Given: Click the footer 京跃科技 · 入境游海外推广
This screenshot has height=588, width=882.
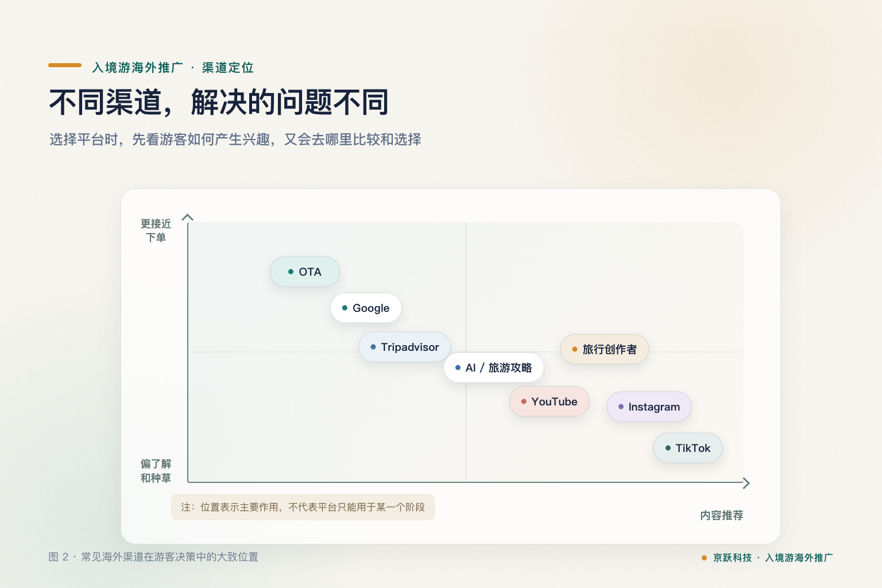Looking at the screenshot, I should pyautogui.click(x=768, y=558).
